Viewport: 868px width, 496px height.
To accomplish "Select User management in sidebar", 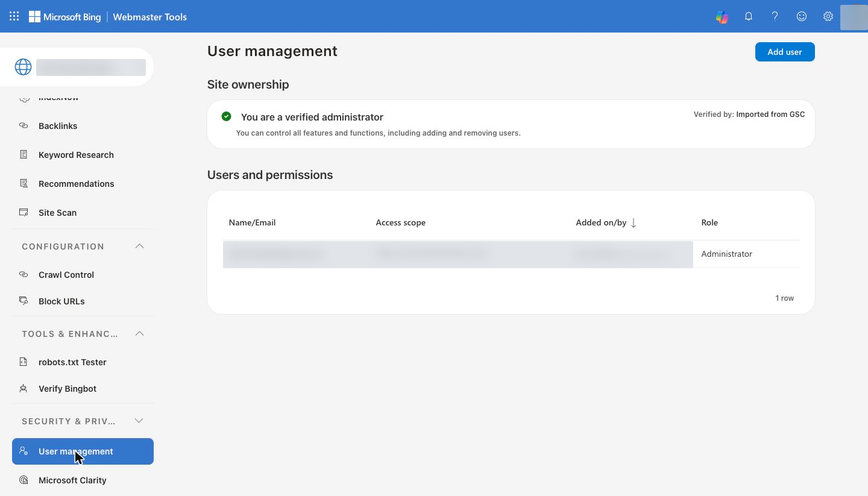I will pyautogui.click(x=83, y=451).
